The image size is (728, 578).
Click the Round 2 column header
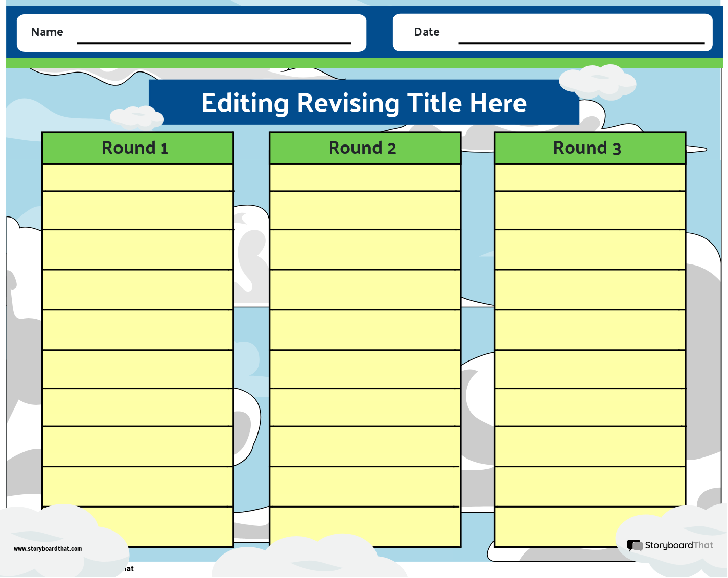(364, 148)
